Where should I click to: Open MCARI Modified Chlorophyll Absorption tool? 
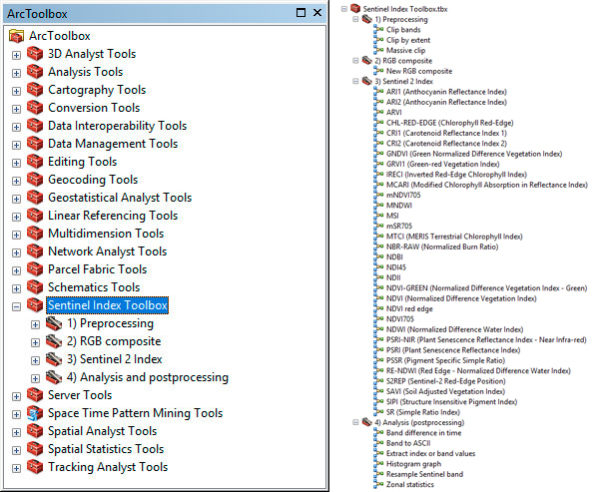(x=487, y=184)
